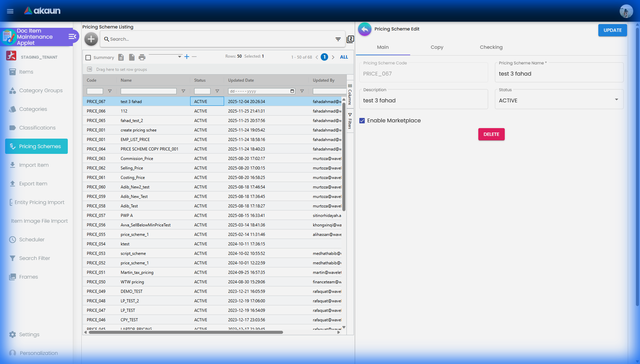Click the add new pricing scheme plus button
640x364 pixels.
(x=91, y=39)
